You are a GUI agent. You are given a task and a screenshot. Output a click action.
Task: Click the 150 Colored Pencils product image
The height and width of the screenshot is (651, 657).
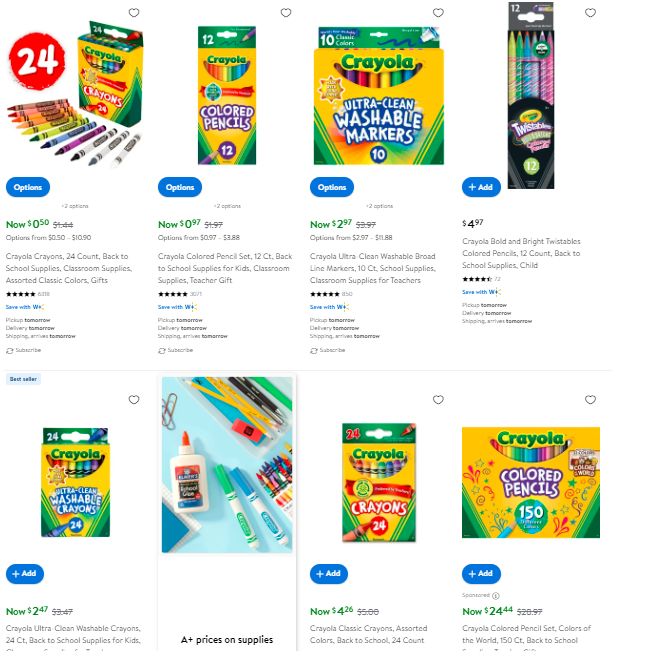coord(531,482)
